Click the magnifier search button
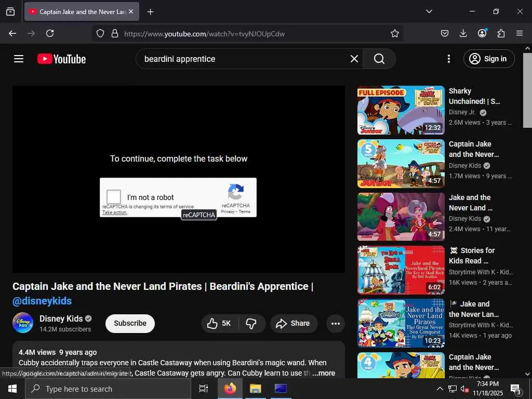Viewport: 532px width, 399px height. coord(379,59)
